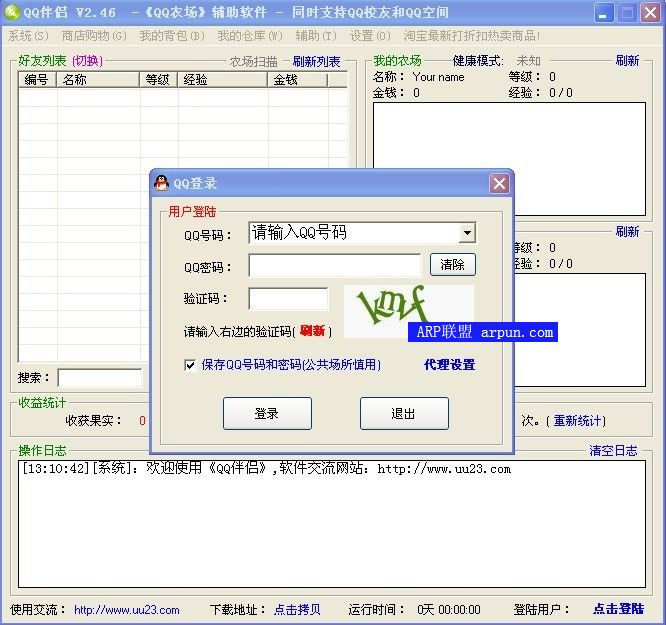Viewport: 666px width, 625px height.
Task: Expand the QQ号码 dropdown arrow
Action: pyautogui.click(x=467, y=233)
